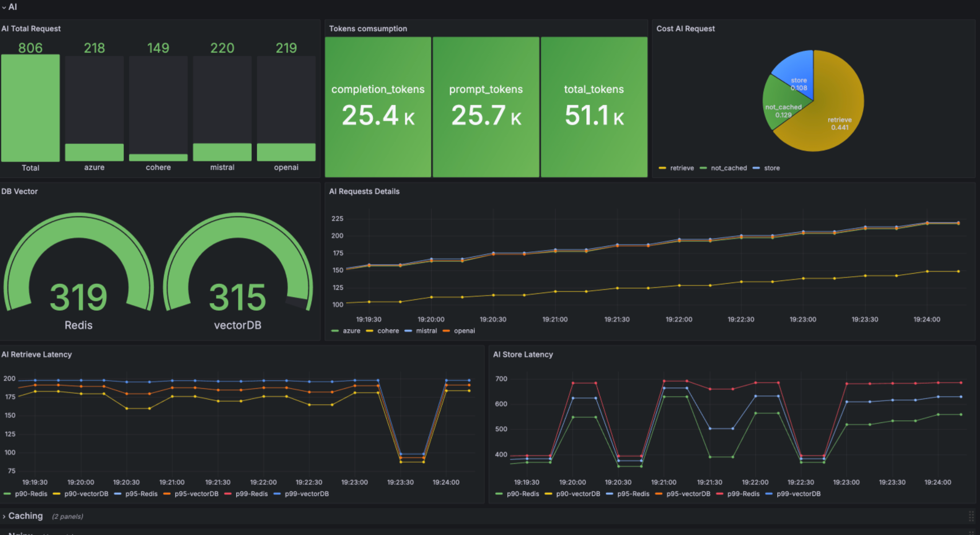Viewport: 980px width, 535px height.
Task: Click the Caching row title text
Action: [25, 516]
